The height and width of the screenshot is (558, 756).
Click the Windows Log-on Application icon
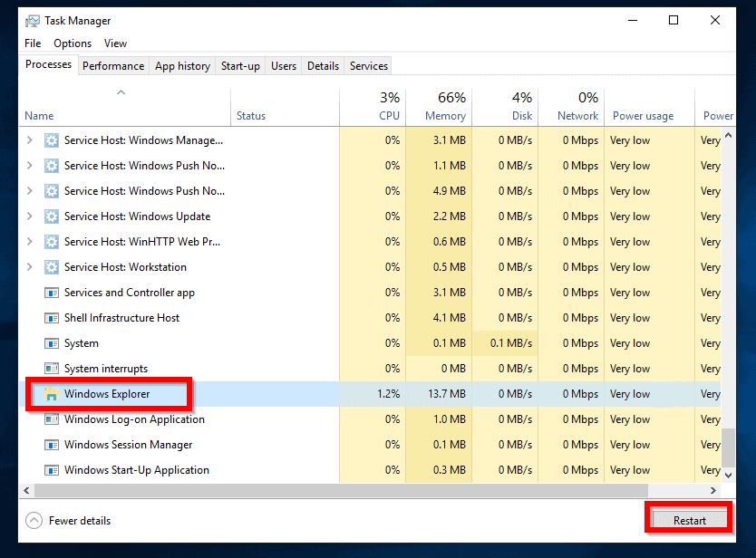coord(52,419)
